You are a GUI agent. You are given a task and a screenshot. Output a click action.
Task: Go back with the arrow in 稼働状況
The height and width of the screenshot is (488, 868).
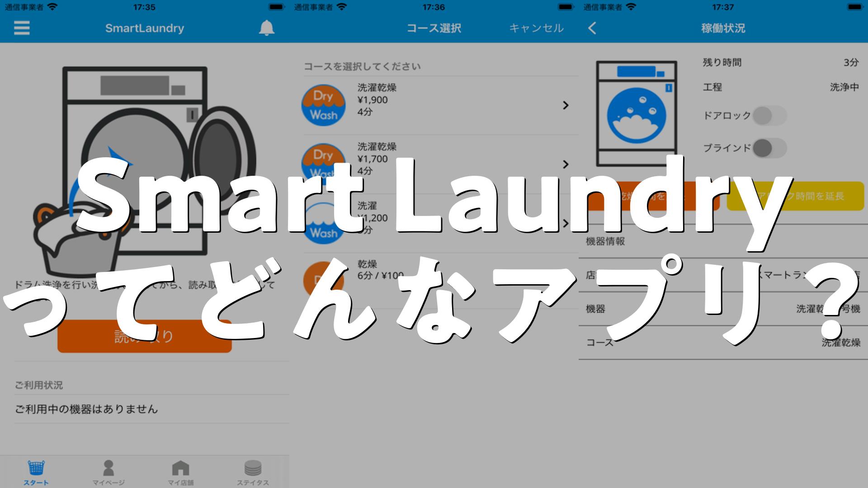pos(592,28)
